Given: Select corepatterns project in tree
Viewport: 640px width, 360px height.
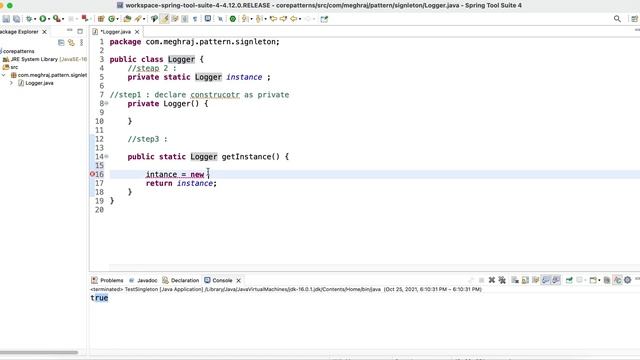Looking at the screenshot, I should [19, 51].
